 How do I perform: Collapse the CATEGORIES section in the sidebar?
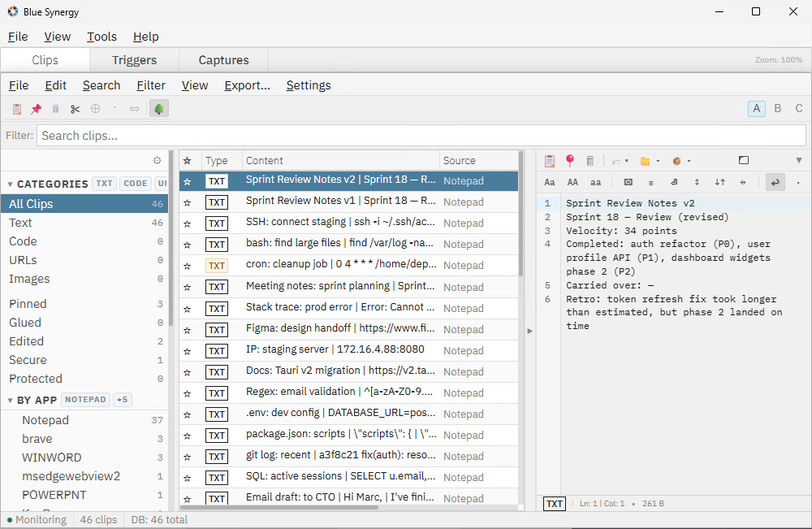[8, 184]
